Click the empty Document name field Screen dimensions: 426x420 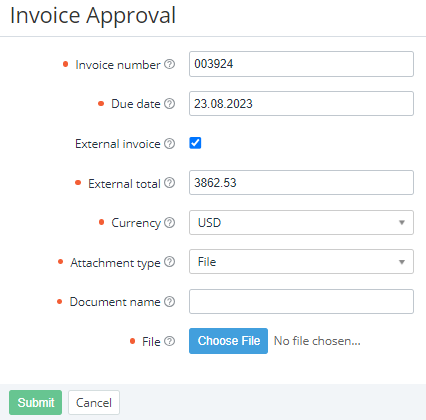click(x=301, y=301)
